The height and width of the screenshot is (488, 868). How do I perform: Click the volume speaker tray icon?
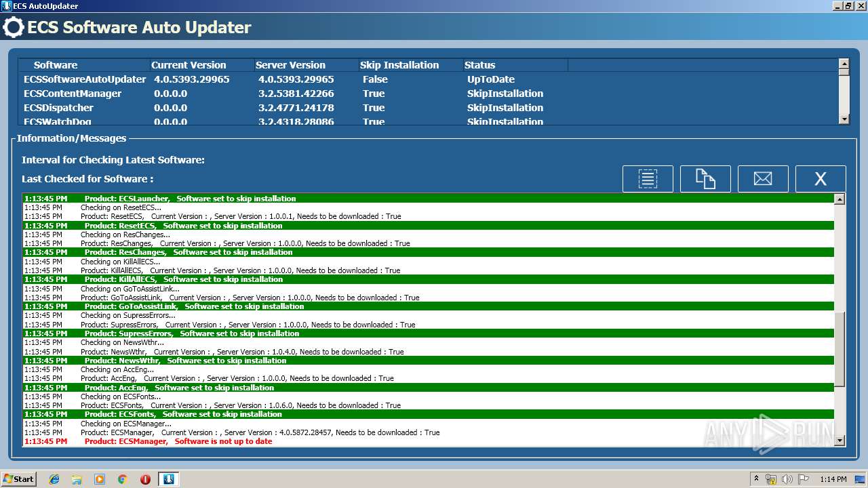coord(787,479)
